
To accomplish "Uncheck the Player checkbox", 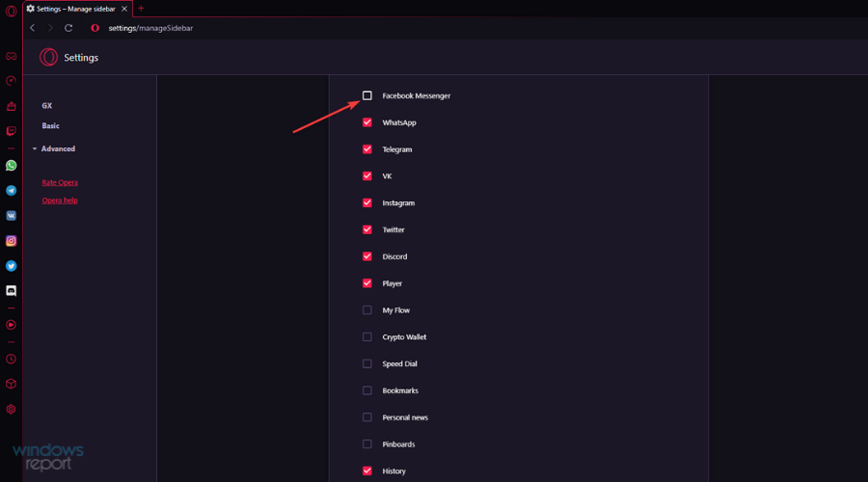I will point(367,283).
